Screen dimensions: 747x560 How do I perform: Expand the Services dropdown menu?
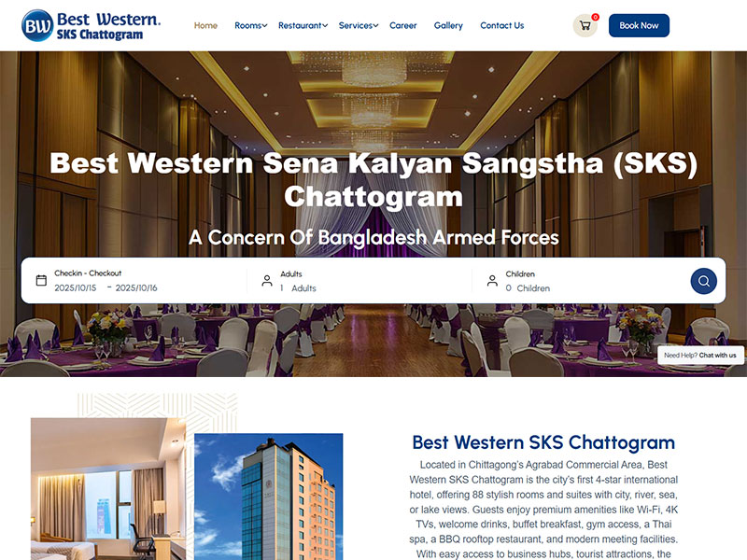click(359, 26)
